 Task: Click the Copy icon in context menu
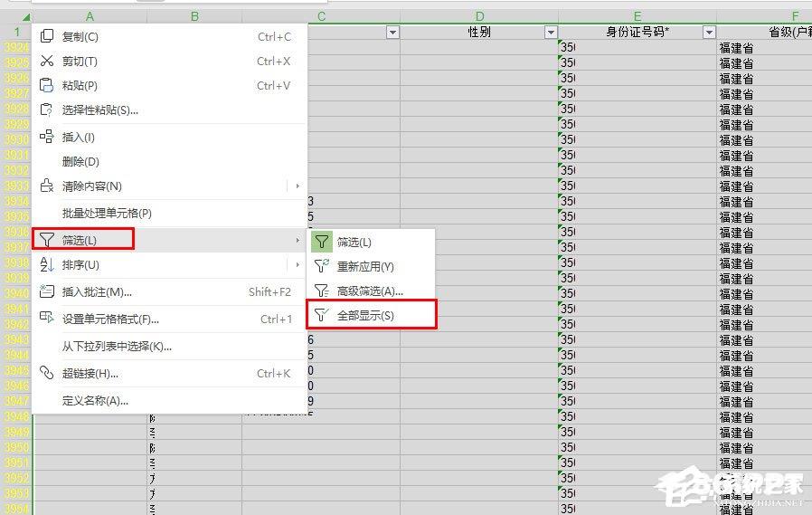(x=47, y=36)
